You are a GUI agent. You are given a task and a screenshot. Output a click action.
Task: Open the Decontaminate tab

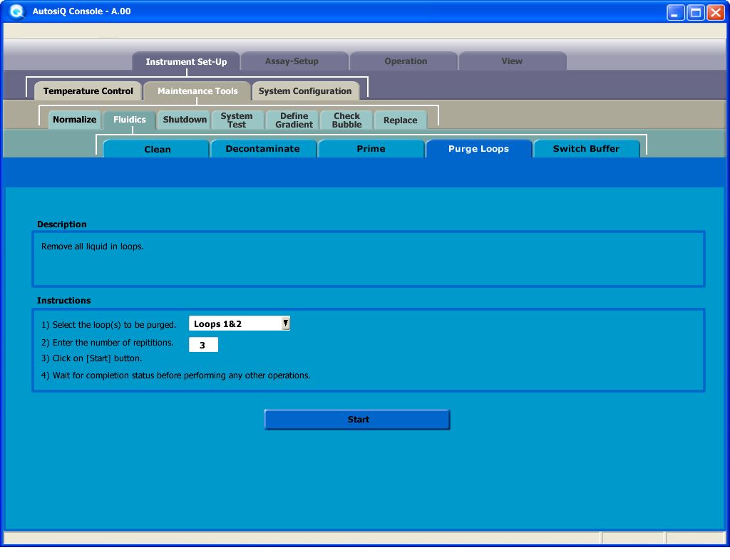coord(262,149)
